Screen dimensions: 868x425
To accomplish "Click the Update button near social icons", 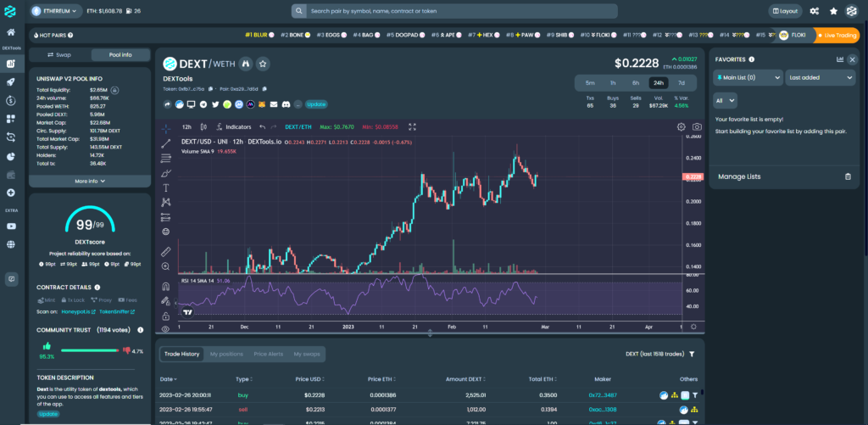I will pos(316,104).
